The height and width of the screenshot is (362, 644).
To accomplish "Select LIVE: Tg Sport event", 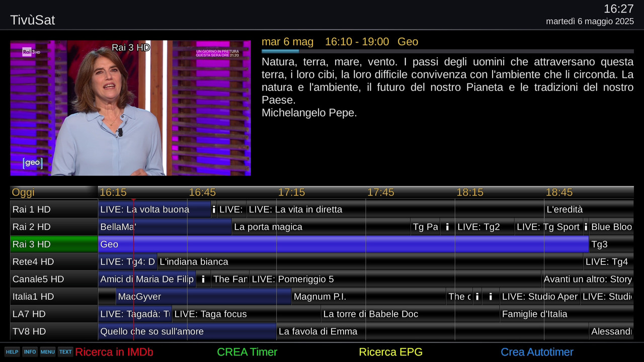I will [548, 227].
